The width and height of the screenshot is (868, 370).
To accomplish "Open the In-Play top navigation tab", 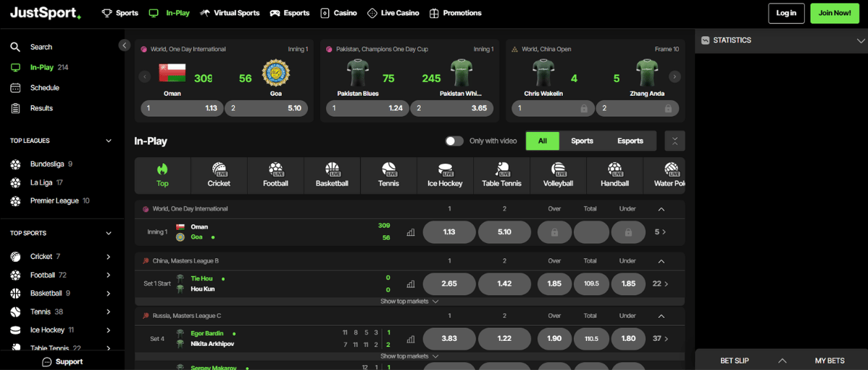I will [x=170, y=13].
